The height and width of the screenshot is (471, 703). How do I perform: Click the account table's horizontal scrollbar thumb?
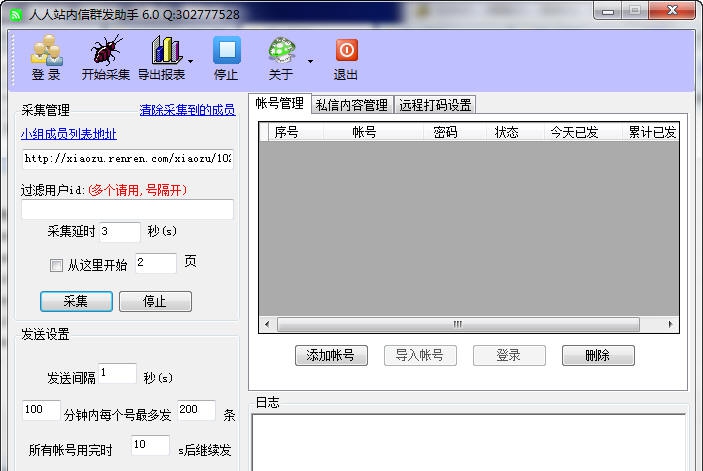458,324
